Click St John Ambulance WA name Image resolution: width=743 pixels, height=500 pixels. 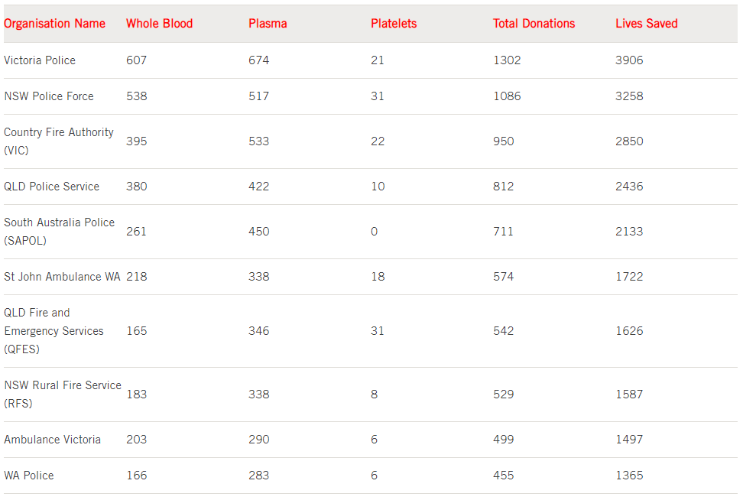pos(61,276)
